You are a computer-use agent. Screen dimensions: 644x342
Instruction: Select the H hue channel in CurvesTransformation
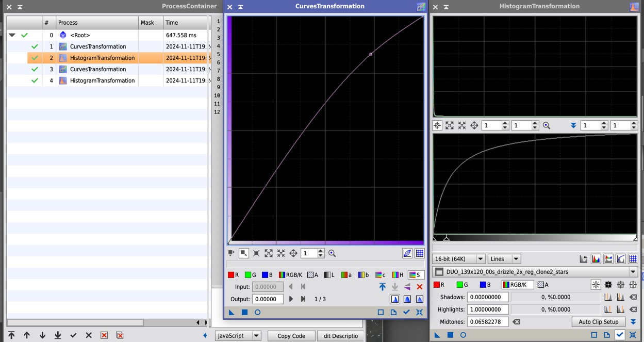tap(398, 275)
